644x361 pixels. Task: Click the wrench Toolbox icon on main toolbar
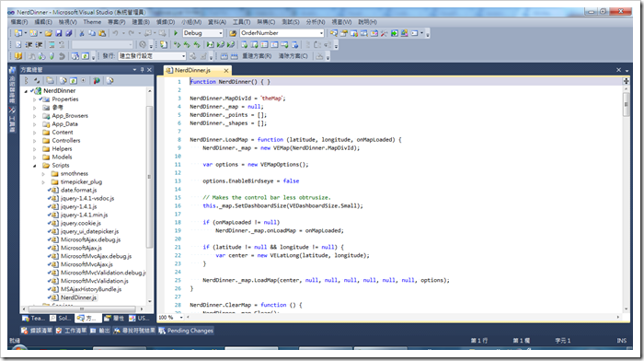(x=384, y=33)
